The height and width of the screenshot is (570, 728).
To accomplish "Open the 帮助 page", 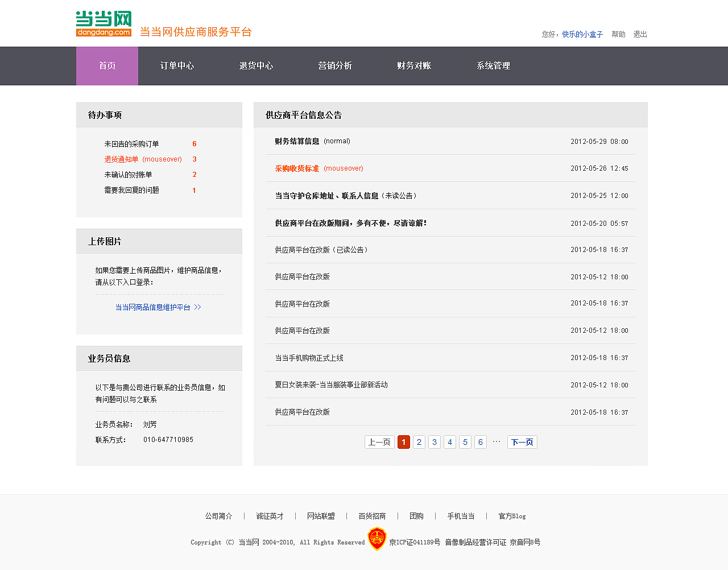I will 618,34.
